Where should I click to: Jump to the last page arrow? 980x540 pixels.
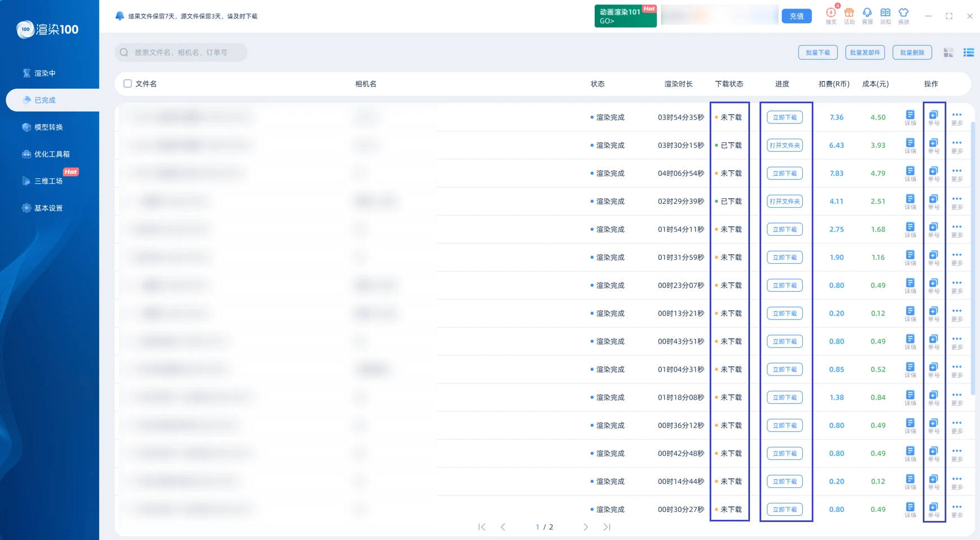(x=607, y=527)
